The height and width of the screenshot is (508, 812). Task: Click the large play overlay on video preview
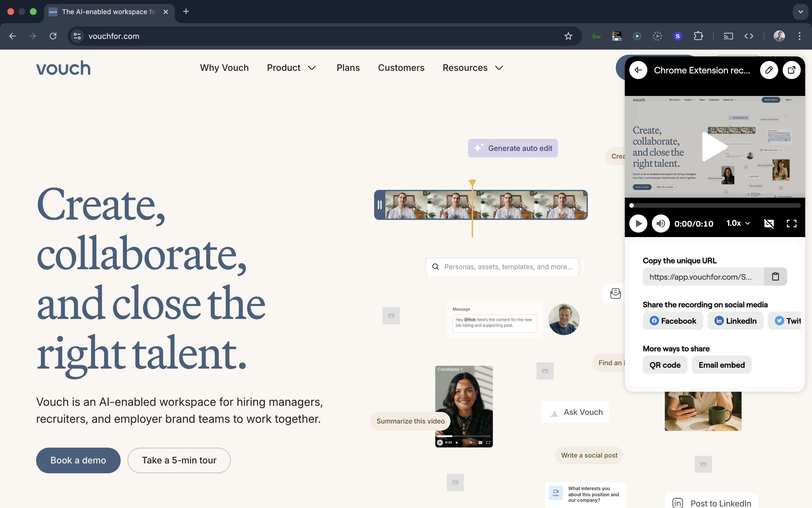point(715,147)
